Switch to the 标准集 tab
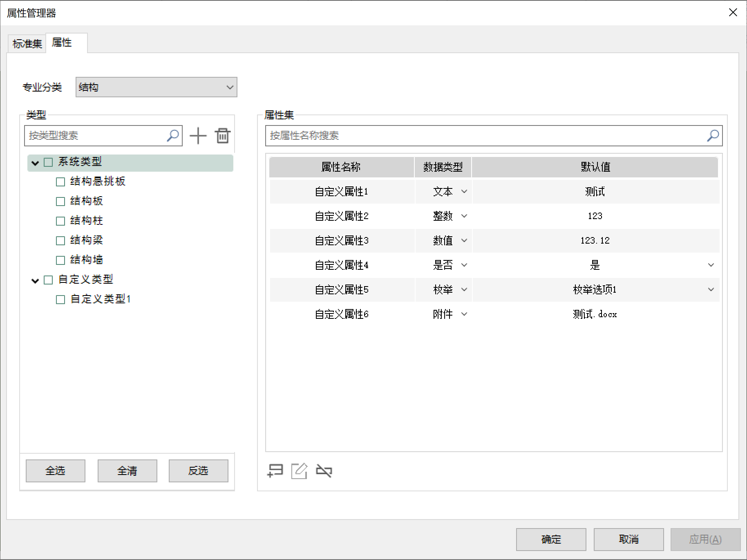This screenshot has width=747, height=560. (27, 43)
